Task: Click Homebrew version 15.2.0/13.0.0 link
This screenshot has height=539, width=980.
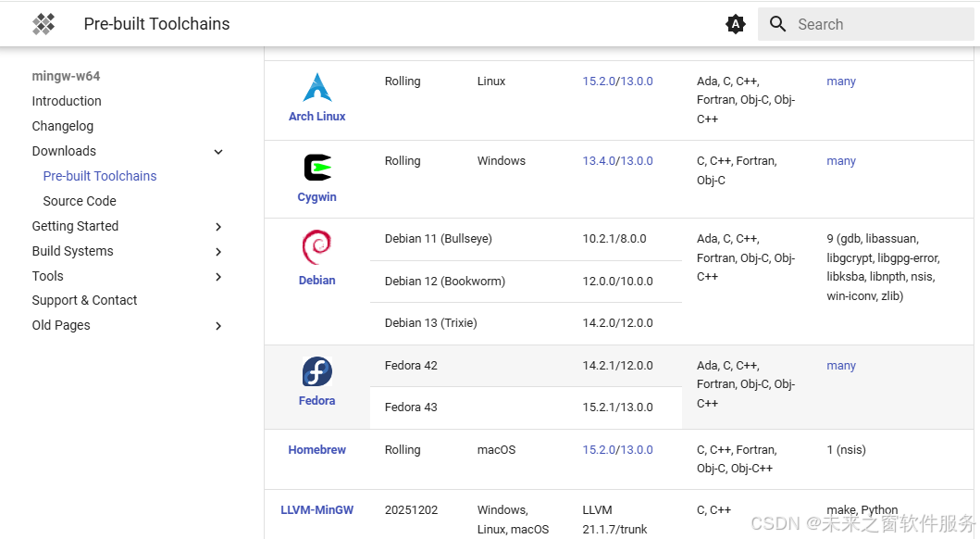Action: pos(617,449)
